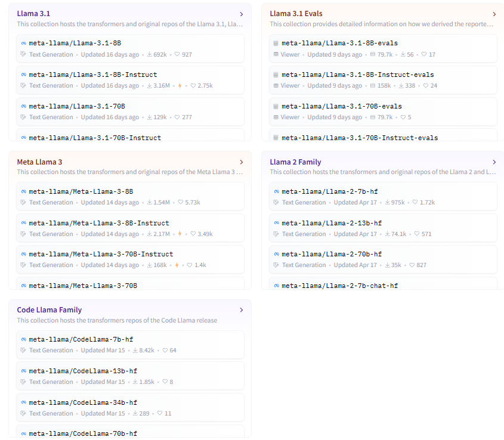The width and height of the screenshot is (504, 440).
Task: Click the heart icon on CodeLlama-13b-hf
Action: coord(164,382)
